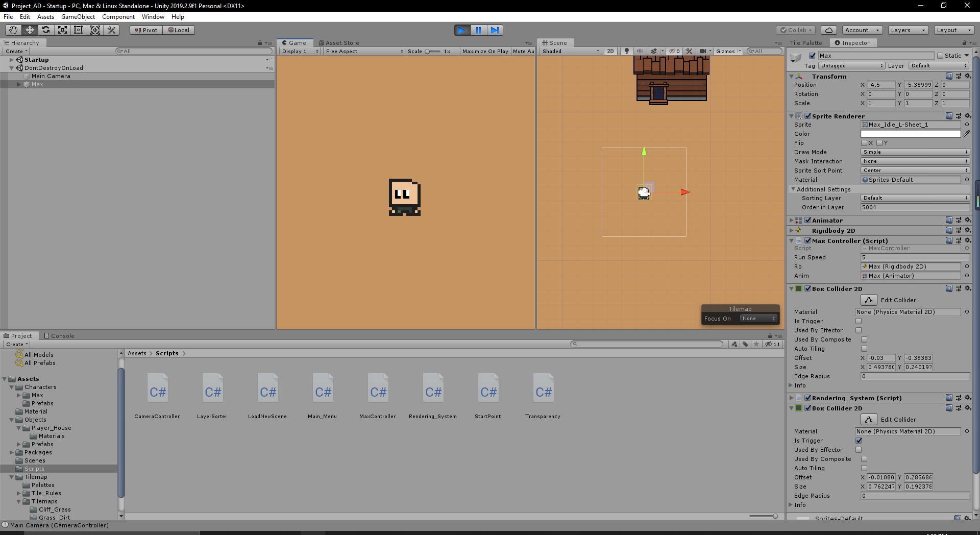Select the Hand tool in toolbar

13,30
